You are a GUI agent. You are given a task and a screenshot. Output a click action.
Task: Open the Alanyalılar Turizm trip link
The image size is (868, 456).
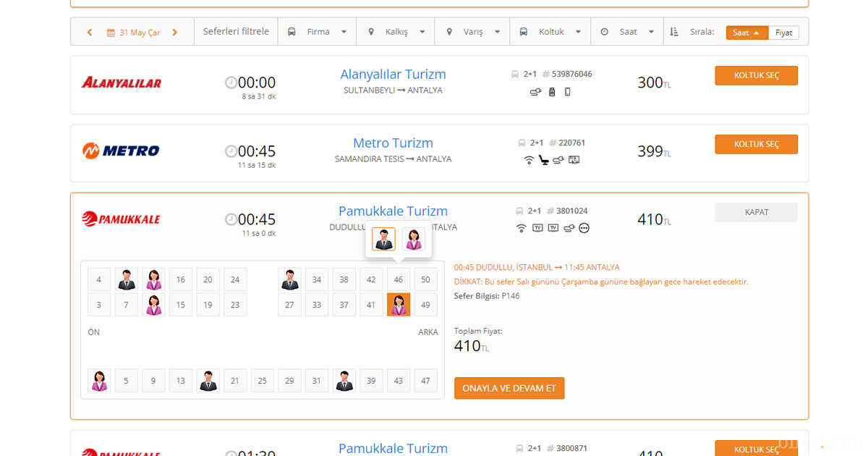pos(393,75)
